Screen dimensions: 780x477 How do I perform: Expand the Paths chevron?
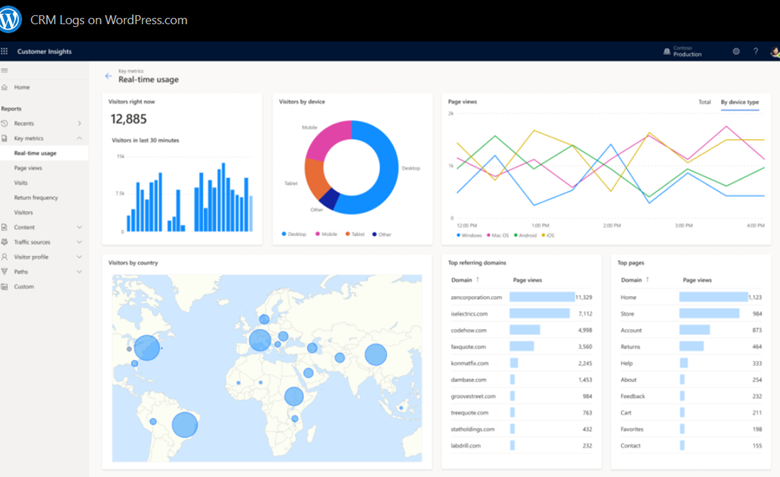coord(79,272)
